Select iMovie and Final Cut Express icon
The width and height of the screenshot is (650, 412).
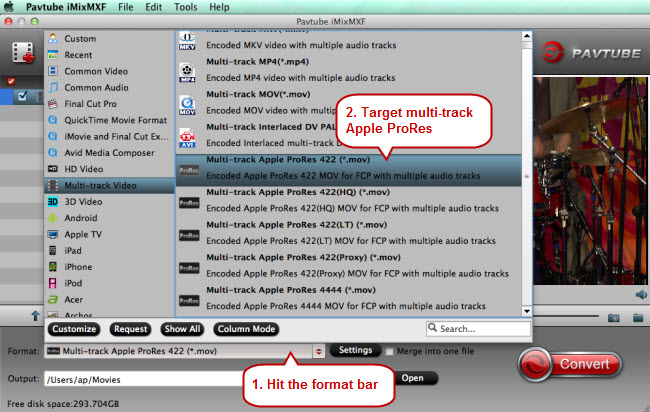[53, 136]
